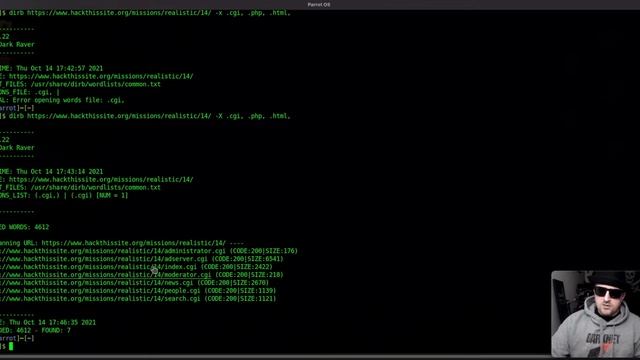Click the (CODE:200|SIZE:218) status text
The height and width of the screenshot is (360, 640).
point(249,275)
